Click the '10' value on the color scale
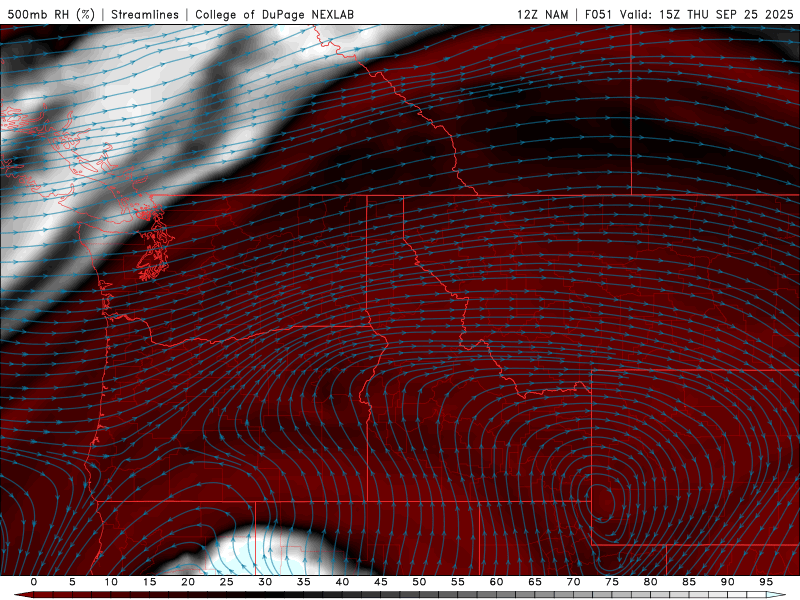800x600 pixels. [111, 582]
